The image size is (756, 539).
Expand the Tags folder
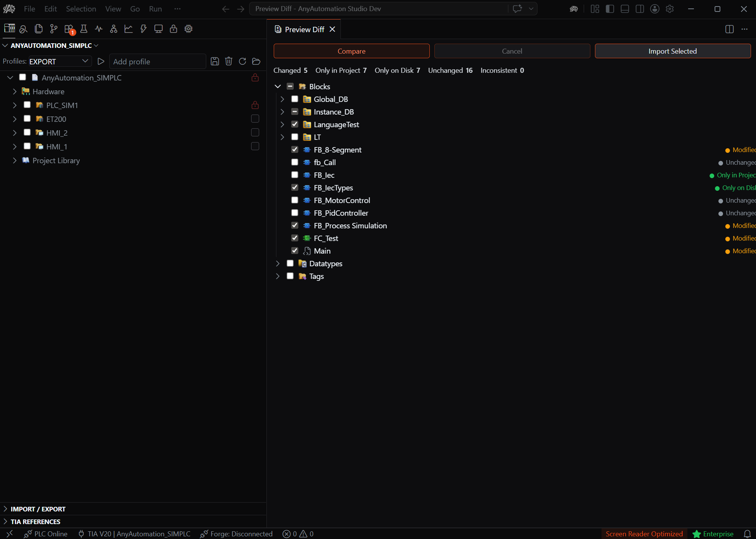[x=278, y=276]
